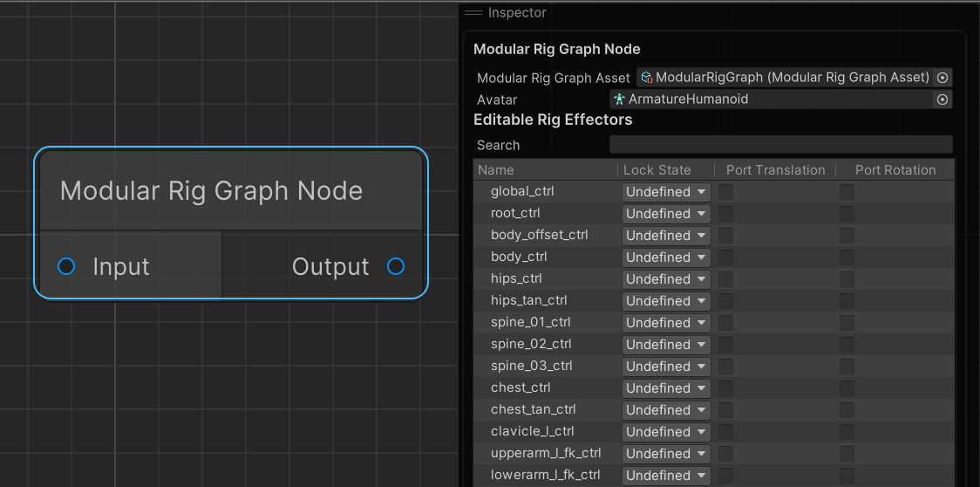
Task: Select the Modular Rig Graph Node title
Action: coord(211,191)
